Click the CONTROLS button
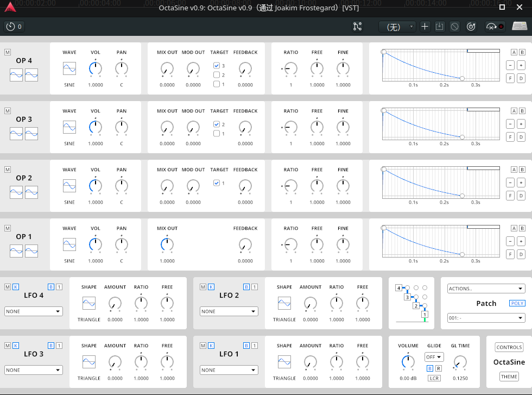The height and width of the screenshot is (395, 532). tap(509, 347)
